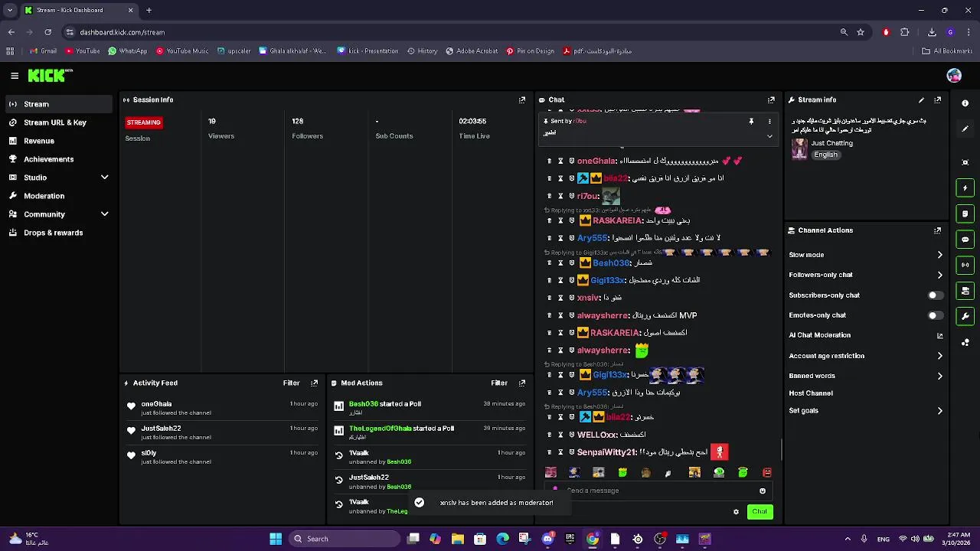This screenshot has width=980, height=551.
Task: Click in the Send a message field
Action: [x=658, y=491]
